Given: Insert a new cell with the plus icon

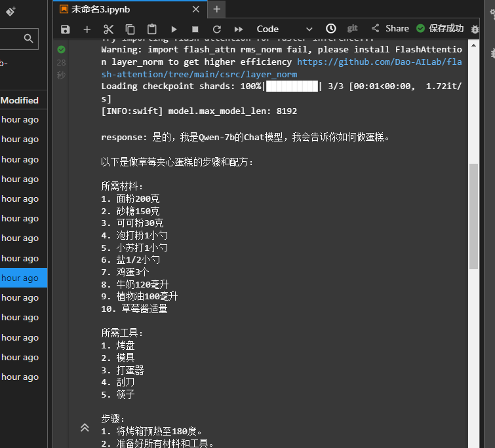Looking at the screenshot, I should 87,29.
